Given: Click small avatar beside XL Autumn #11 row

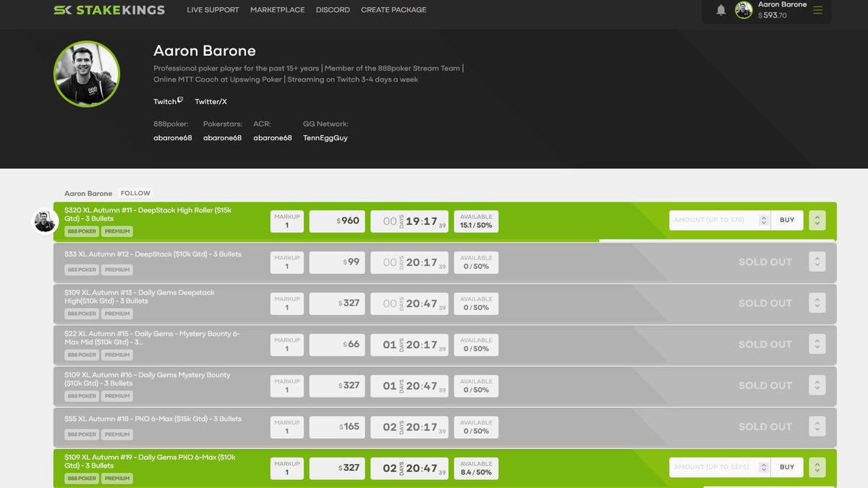Looking at the screenshot, I should tap(45, 221).
